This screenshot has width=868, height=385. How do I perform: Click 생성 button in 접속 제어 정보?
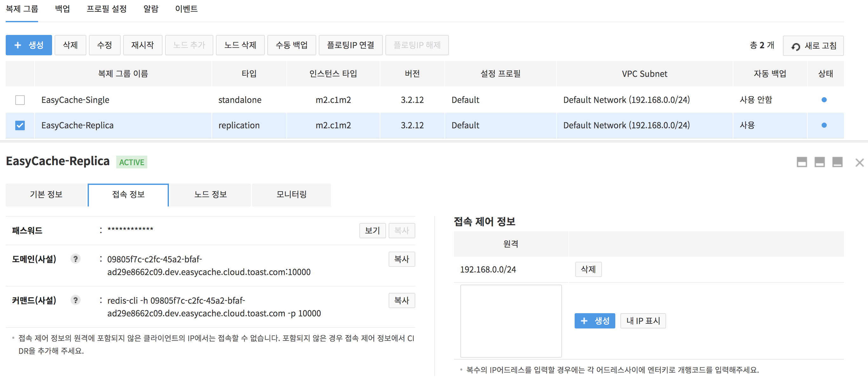(x=595, y=321)
